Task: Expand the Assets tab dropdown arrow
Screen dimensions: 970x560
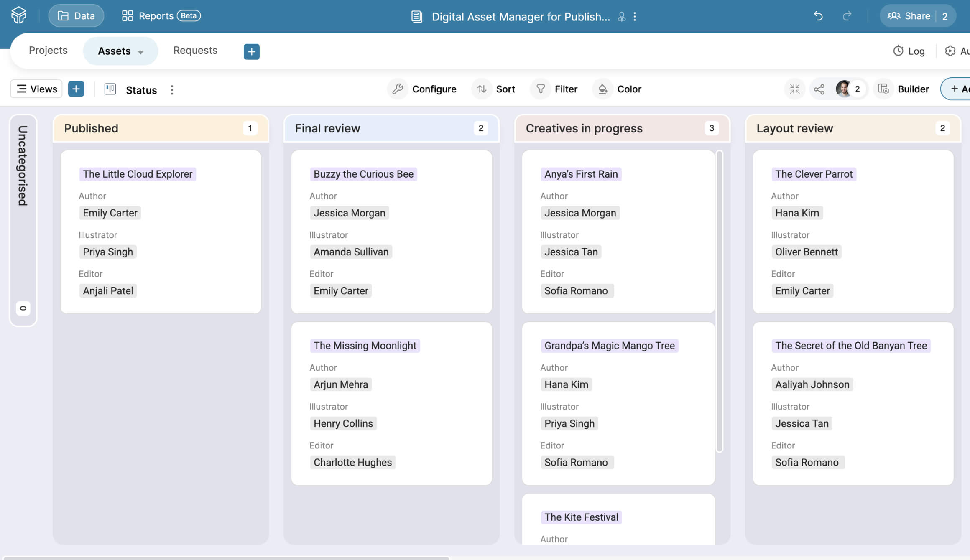Action: 141,52
